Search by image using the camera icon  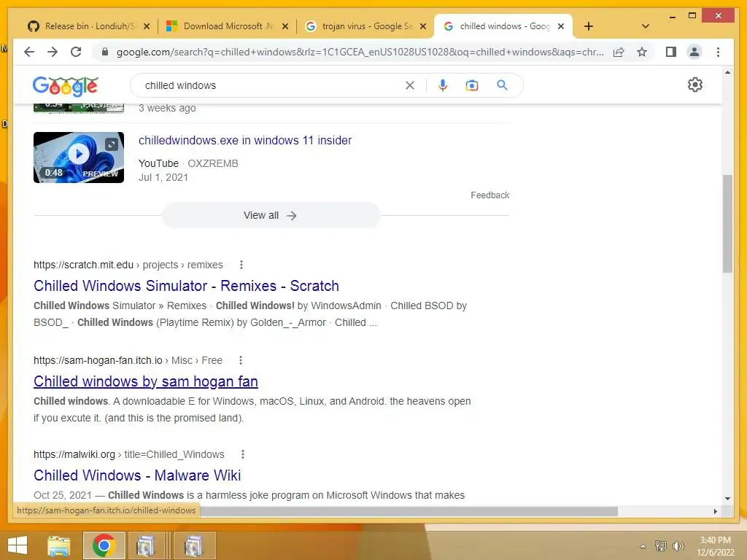[472, 85]
